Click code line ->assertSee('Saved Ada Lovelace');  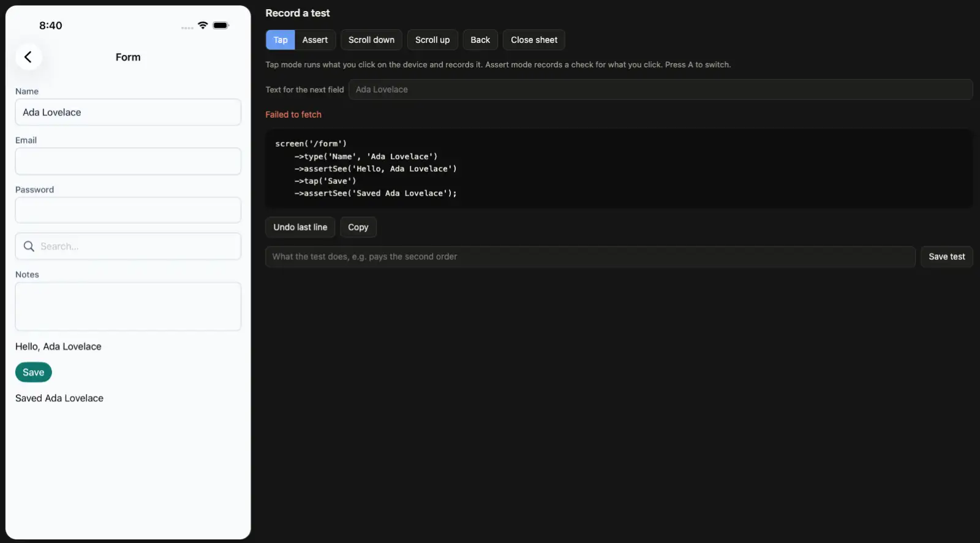point(375,193)
